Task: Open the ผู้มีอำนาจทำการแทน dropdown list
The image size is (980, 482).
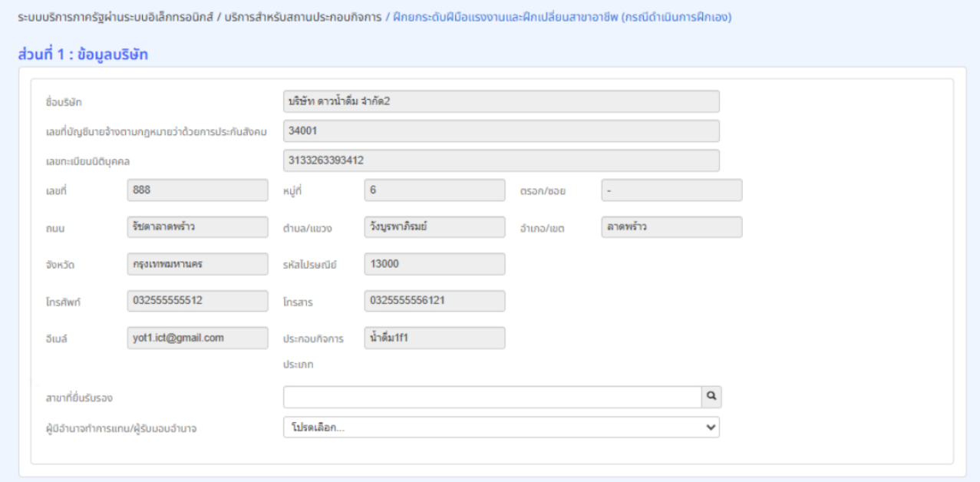Action: (501, 428)
